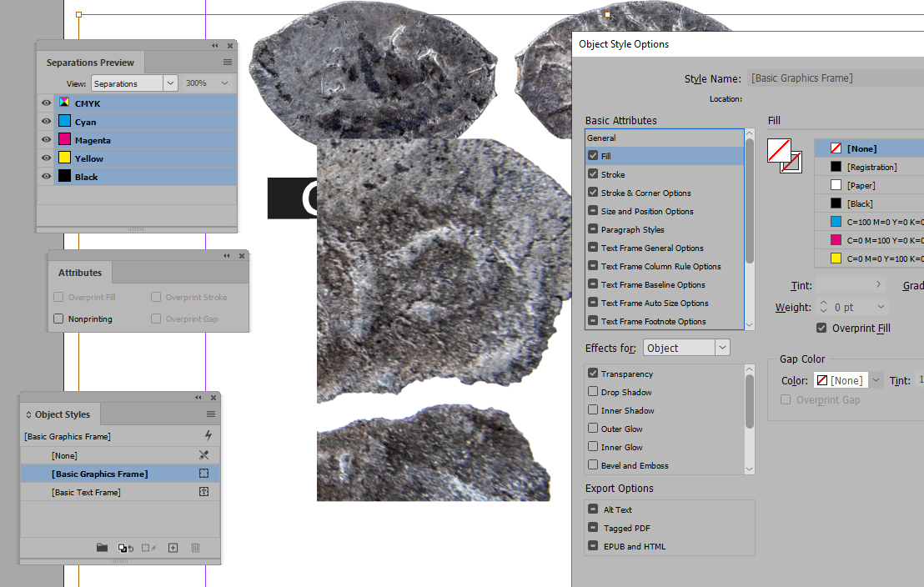Expand the Gap Color dropdown
This screenshot has height=587, width=924.
point(876,380)
